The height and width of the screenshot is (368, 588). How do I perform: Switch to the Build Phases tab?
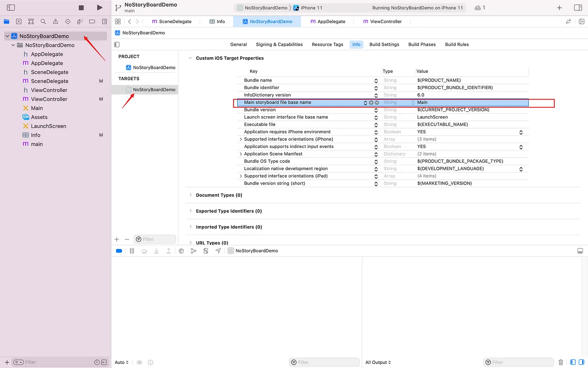point(422,44)
